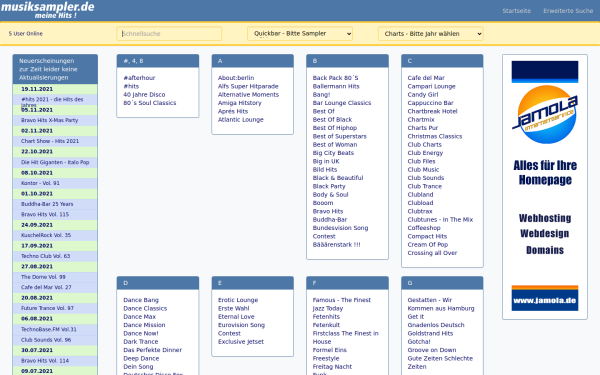Open Compact Hits sampler

pos(427,236)
